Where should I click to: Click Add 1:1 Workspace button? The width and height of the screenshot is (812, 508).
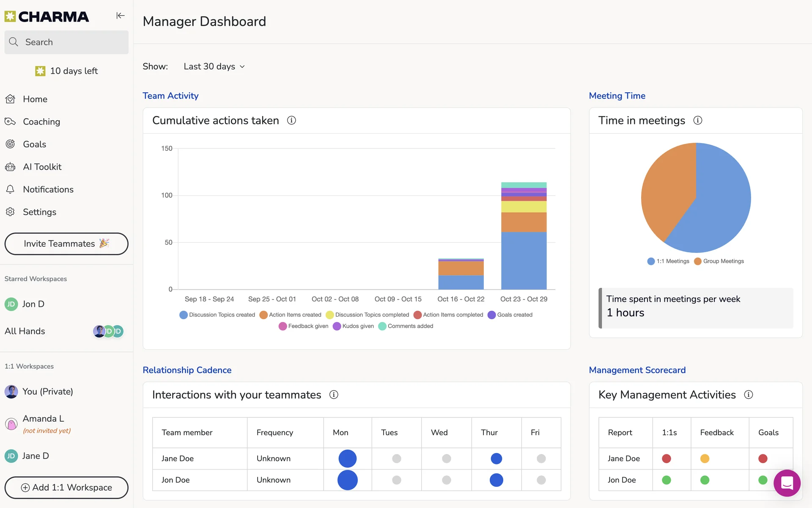(x=66, y=488)
